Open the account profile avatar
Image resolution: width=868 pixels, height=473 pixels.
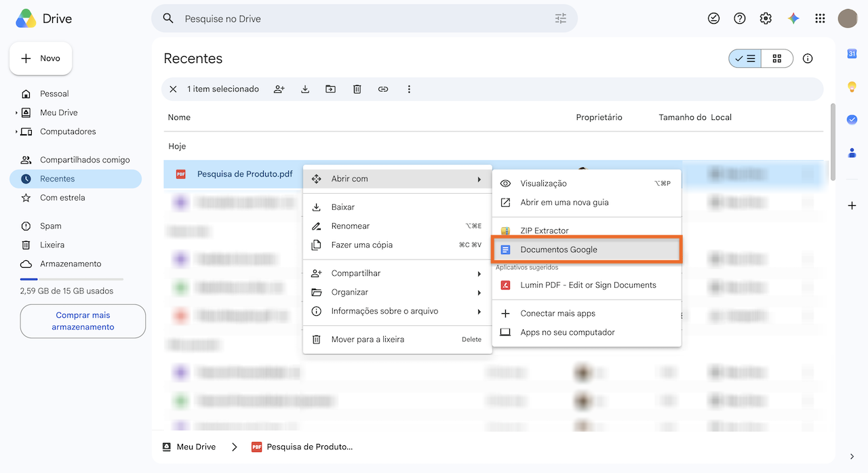click(x=848, y=18)
